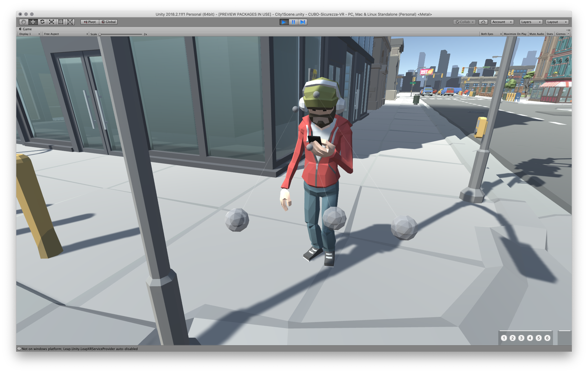Viewport: 588px width, 373px height.
Task: Select the Scale tool
Action: click(52, 22)
